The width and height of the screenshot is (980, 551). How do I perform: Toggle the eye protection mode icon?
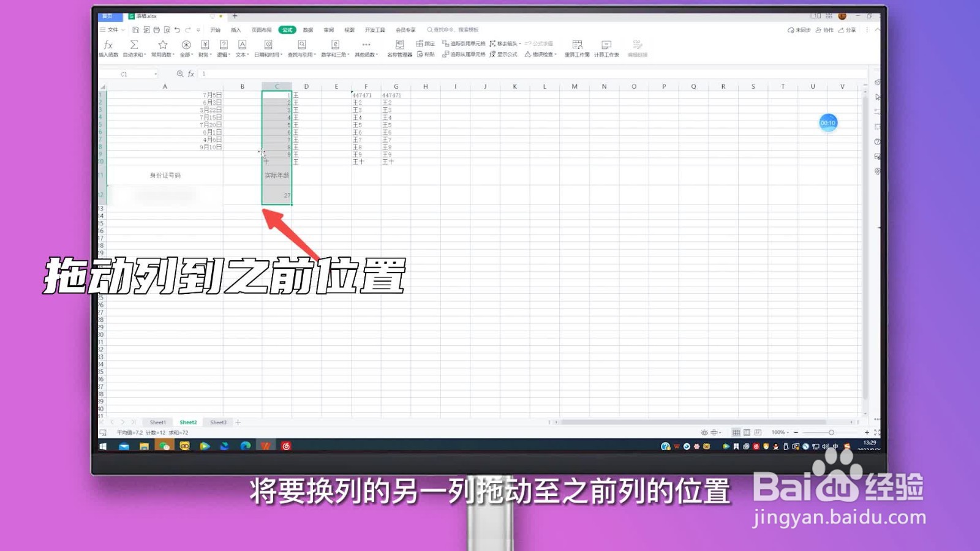(x=704, y=432)
